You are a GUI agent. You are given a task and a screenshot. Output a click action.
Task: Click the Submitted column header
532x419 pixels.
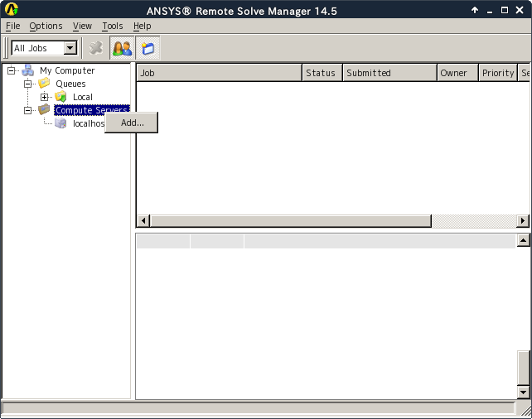pyautogui.click(x=389, y=73)
